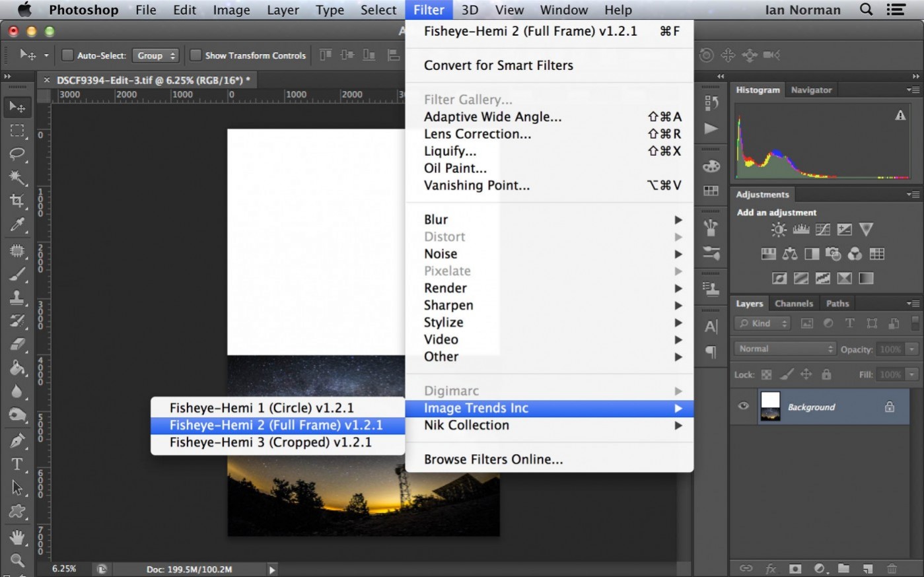
Task: Open the Layer menu in menu bar
Action: tap(283, 10)
